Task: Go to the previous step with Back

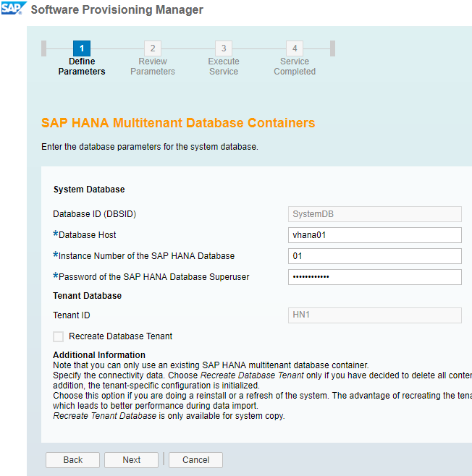Action: 72,460
